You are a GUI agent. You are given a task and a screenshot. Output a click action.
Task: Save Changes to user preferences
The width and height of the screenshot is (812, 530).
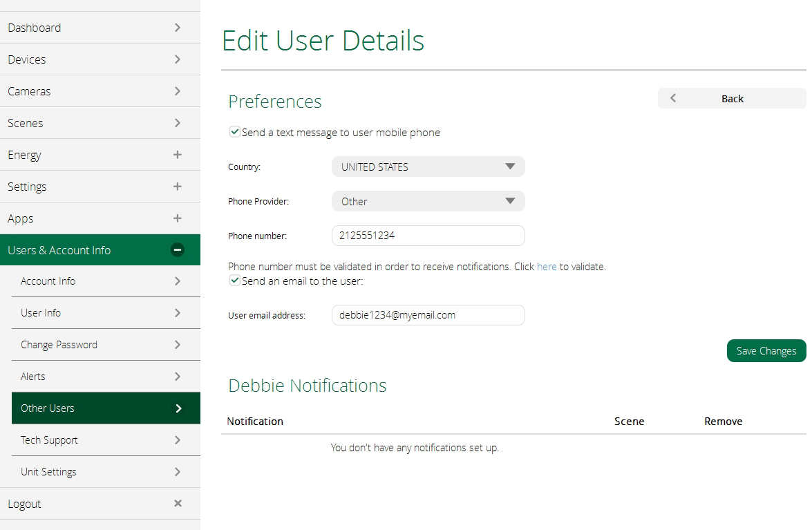(x=766, y=351)
